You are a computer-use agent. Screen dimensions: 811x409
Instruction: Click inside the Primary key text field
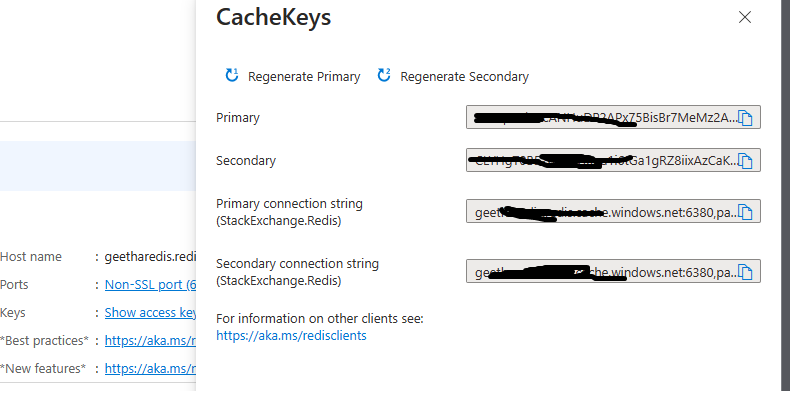[x=613, y=117]
